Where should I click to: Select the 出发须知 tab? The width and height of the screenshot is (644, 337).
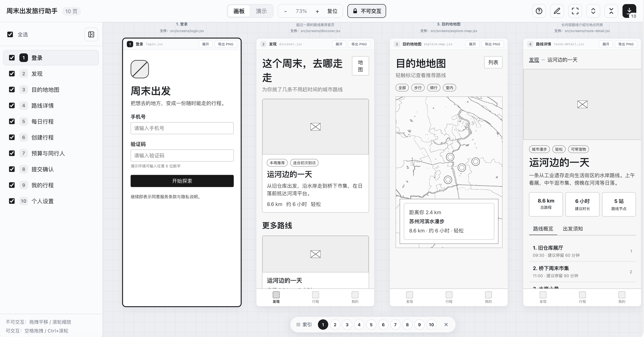point(573,229)
